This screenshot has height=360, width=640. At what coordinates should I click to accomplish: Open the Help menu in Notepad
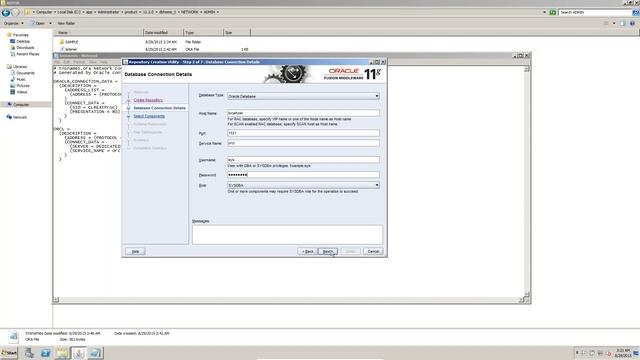pos(104,62)
